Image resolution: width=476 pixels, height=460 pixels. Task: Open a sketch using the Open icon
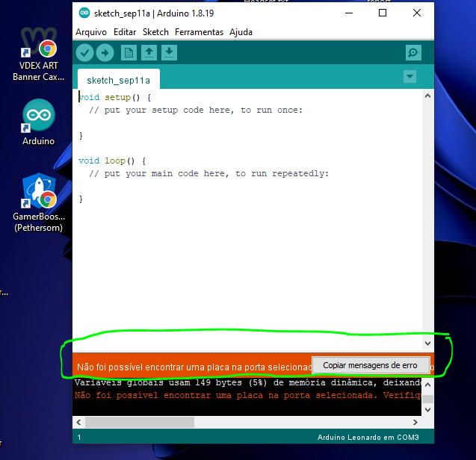click(x=149, y=53)
